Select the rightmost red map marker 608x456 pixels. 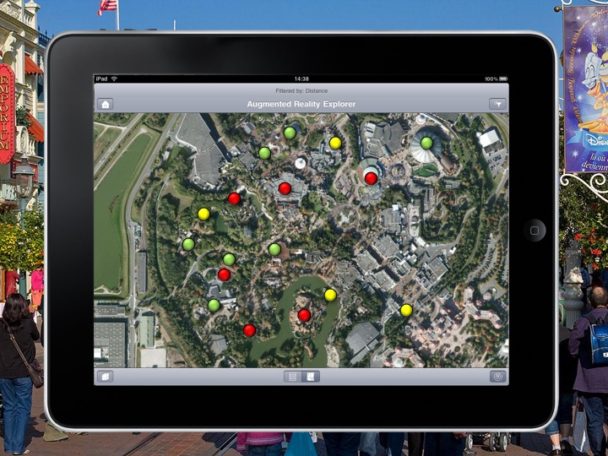click(x=371, y=178)
